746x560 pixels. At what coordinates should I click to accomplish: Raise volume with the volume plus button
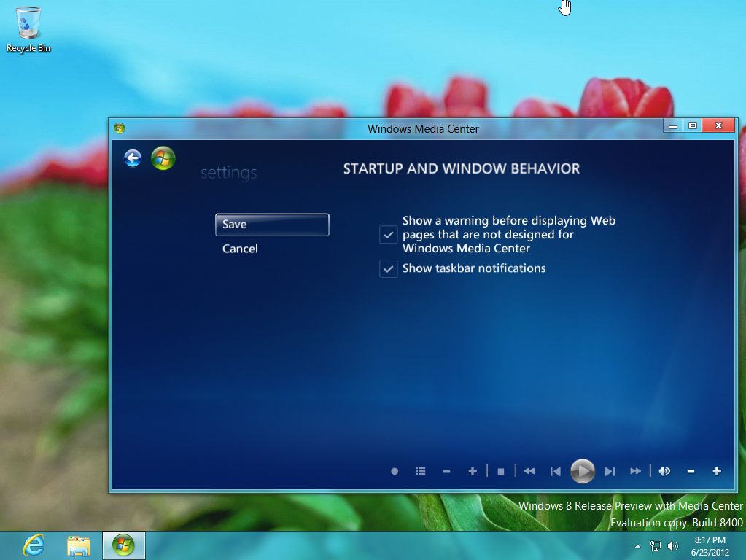[717, 471]
